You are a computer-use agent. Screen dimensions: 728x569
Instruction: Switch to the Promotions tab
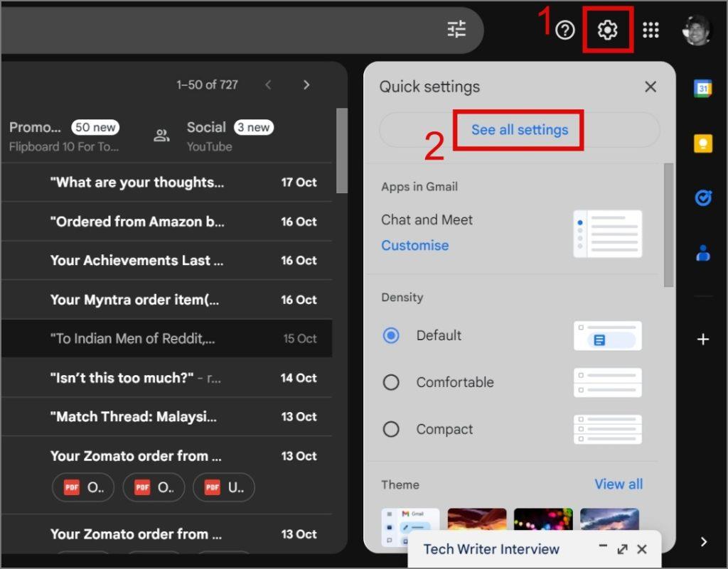pyautogui.click(x=64, y=136)
